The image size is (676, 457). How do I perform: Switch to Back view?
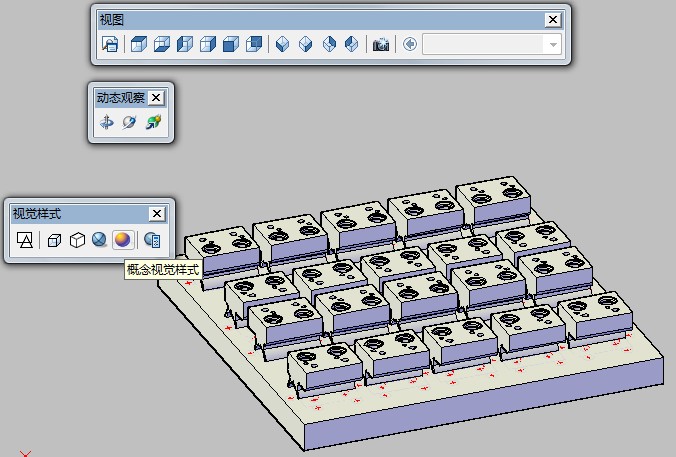click(254, 44)
